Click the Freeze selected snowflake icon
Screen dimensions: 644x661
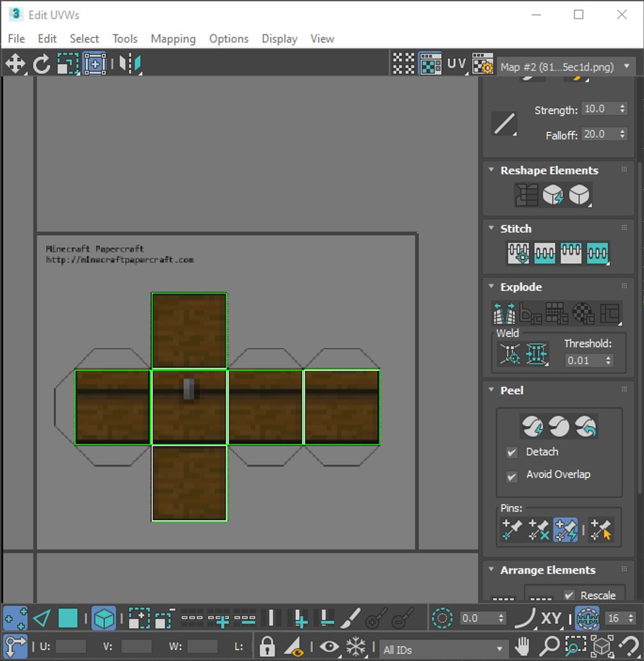(356, 646)
